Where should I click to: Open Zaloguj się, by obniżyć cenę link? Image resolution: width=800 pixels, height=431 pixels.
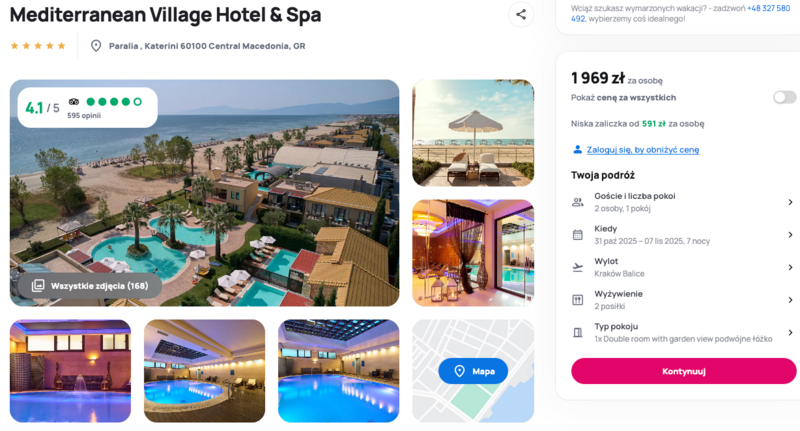pos(642,149)
